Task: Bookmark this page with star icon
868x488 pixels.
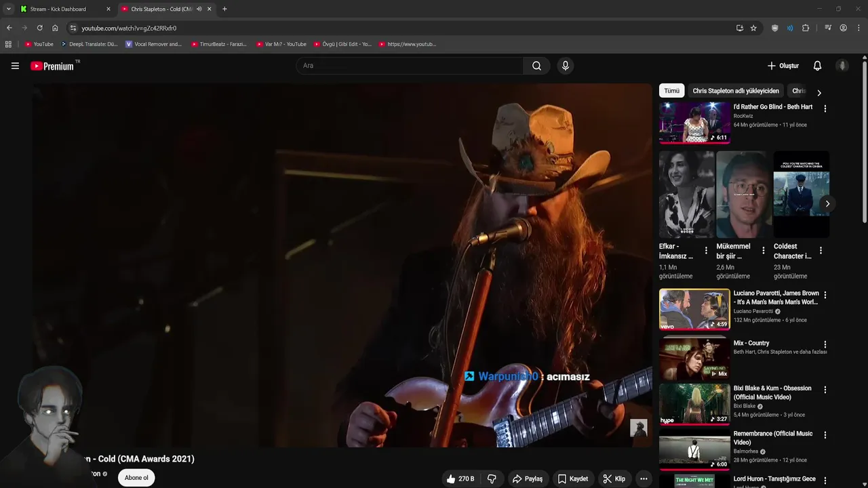Action: [x=753, y=28]
